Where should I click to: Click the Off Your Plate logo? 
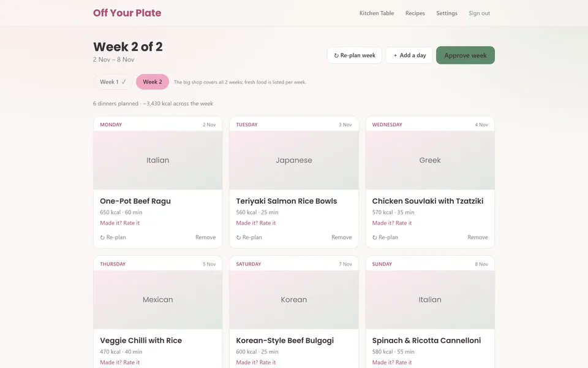coord(127,13)
